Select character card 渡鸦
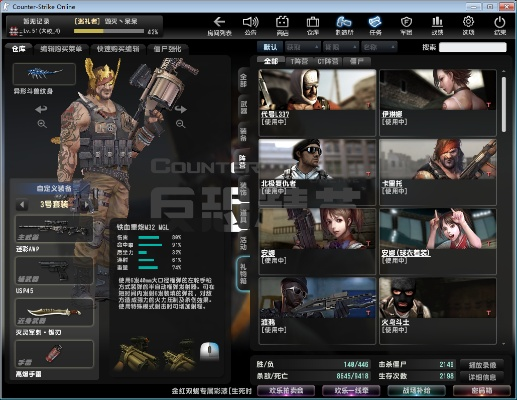The width and height of the screenshot is (517, 400). point(317,311)
